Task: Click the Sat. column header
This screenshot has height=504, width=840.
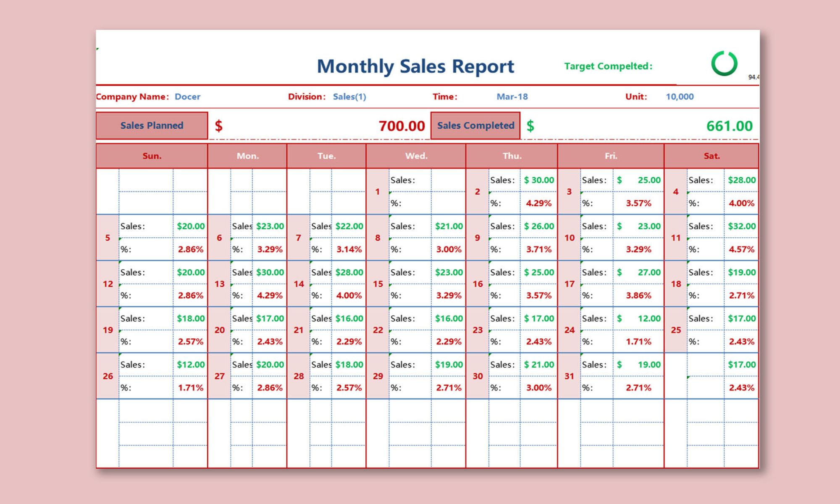Action: 711,156
